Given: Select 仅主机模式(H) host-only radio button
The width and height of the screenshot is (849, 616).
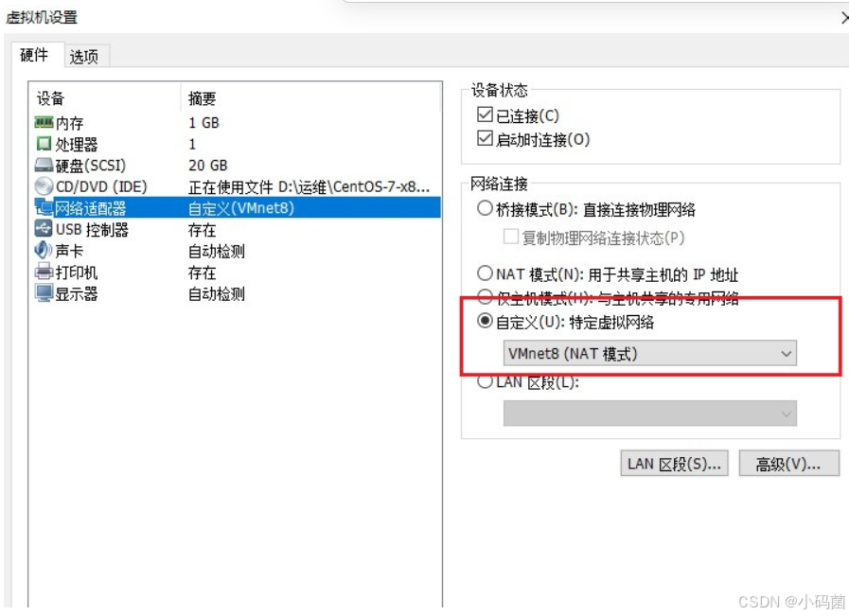Looking at the screenshot, I should 485,296.
